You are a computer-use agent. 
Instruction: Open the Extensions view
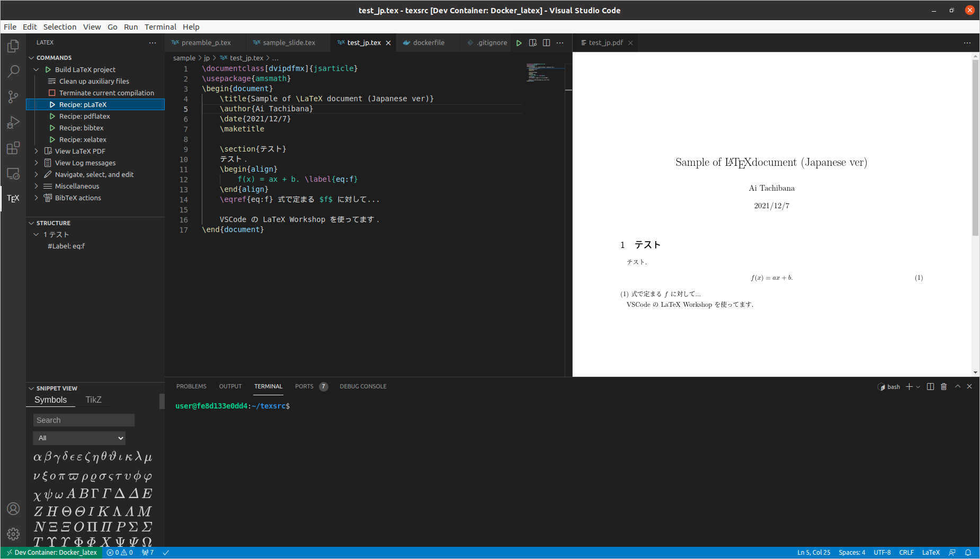pyautogui.click(x=13, y=148)
